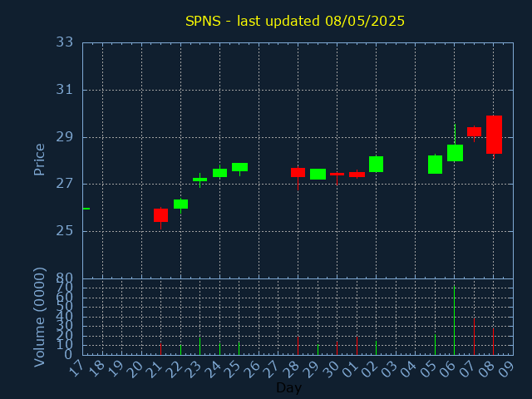532x399 pixels.
Task: Click the green candlestick on day 29
Action: (x=318, y=174)
